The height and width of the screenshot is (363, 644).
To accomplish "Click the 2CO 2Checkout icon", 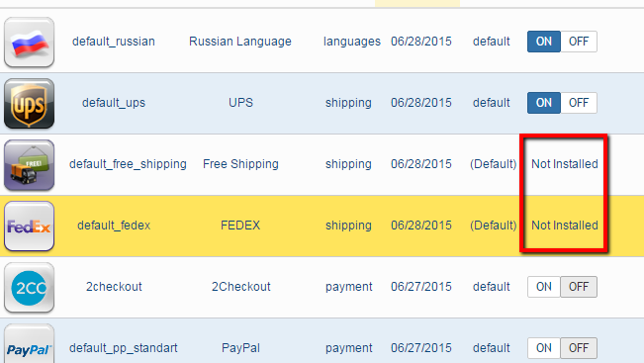I will [29, 288].
